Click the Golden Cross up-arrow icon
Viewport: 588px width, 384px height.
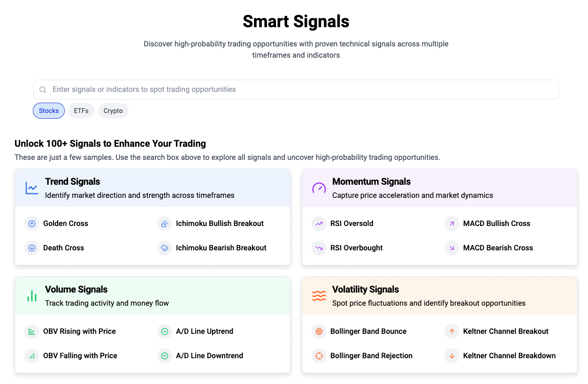(32, 224)
